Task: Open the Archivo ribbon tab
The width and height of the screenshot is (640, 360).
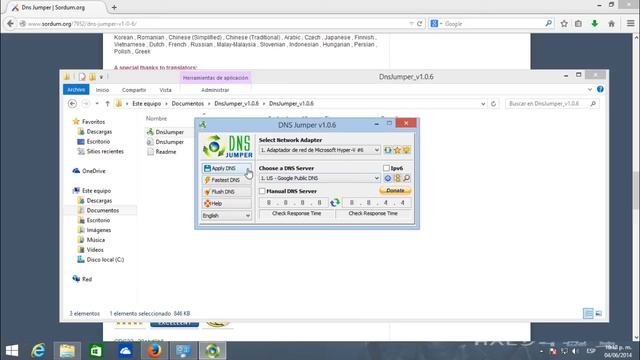Action: (76, 90)
